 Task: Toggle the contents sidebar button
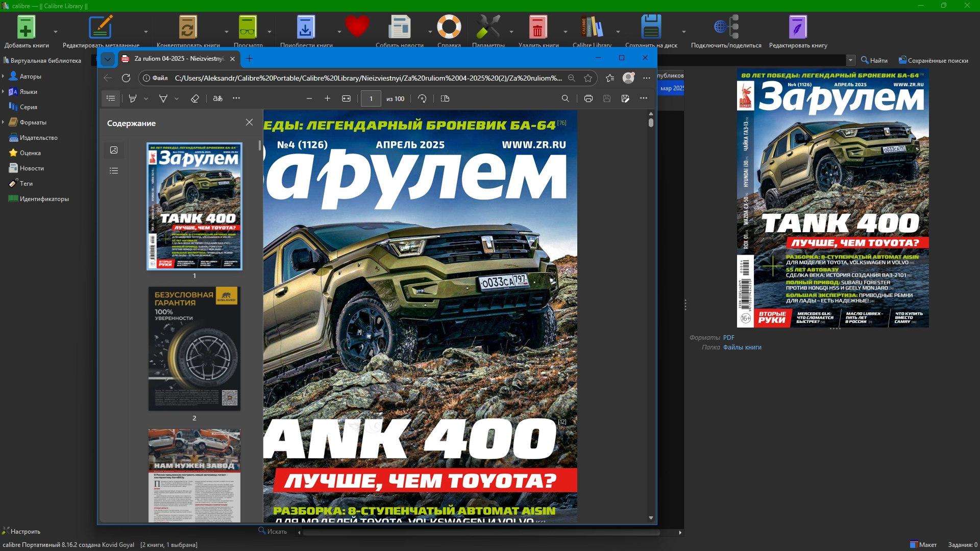tap(111, 98)
